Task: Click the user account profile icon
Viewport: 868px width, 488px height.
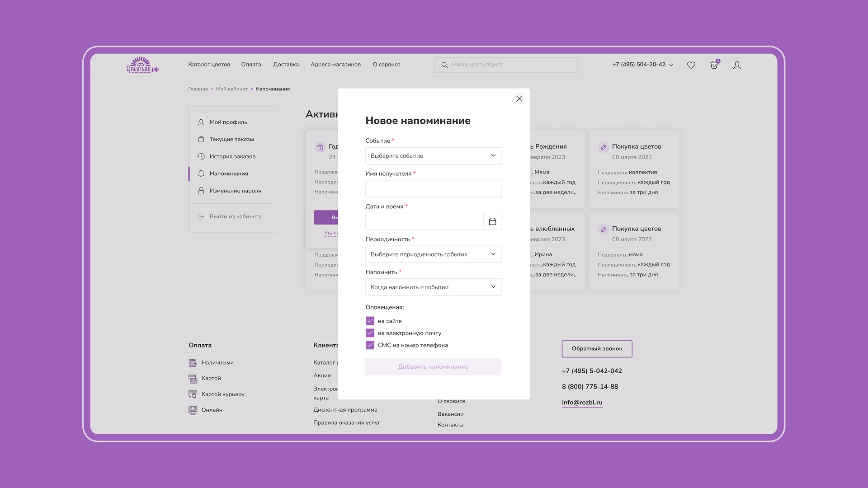Action: [x=737, y=65]
